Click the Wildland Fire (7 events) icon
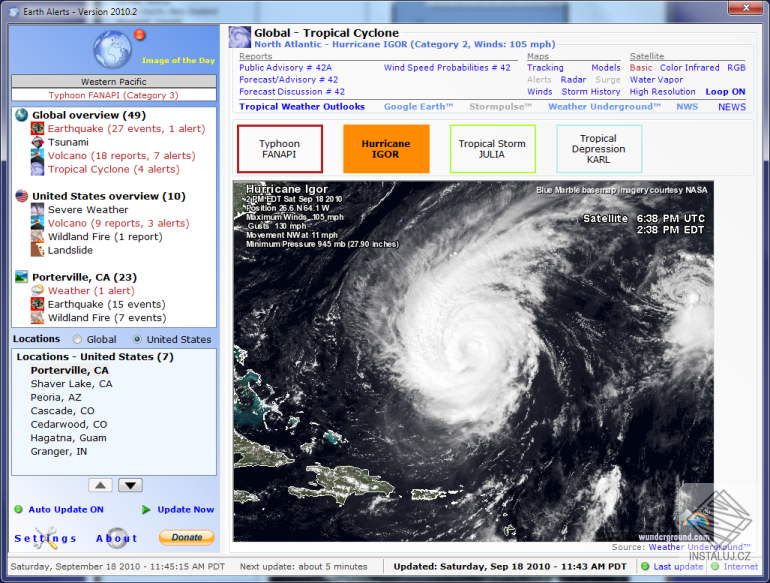Image resolution: width=770 pixels, height=583 pixels. tap(38, 318)
